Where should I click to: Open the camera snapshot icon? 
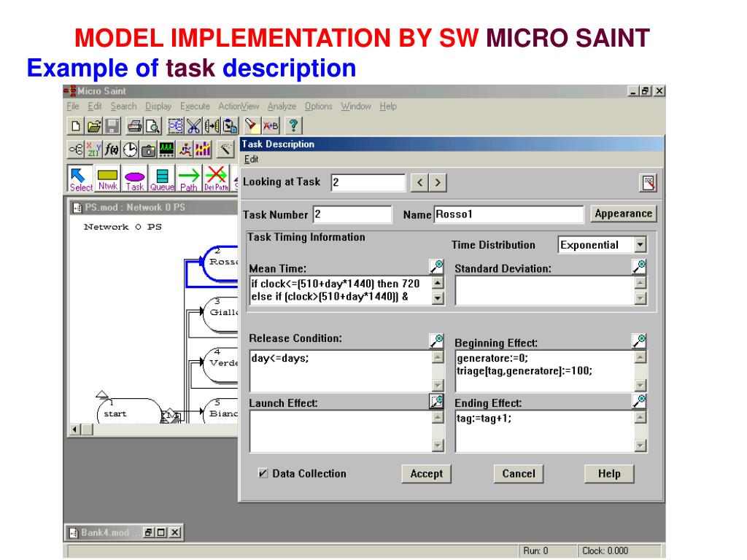(x=148, y=149)
